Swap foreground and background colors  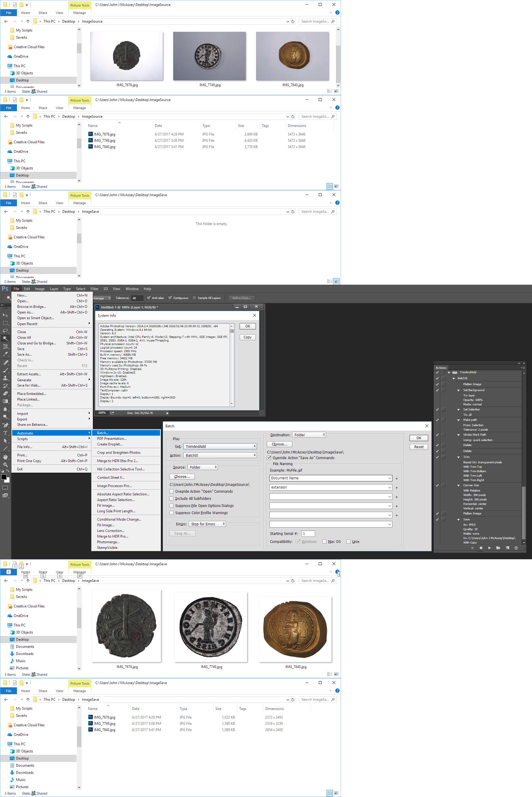coord(7,471)
